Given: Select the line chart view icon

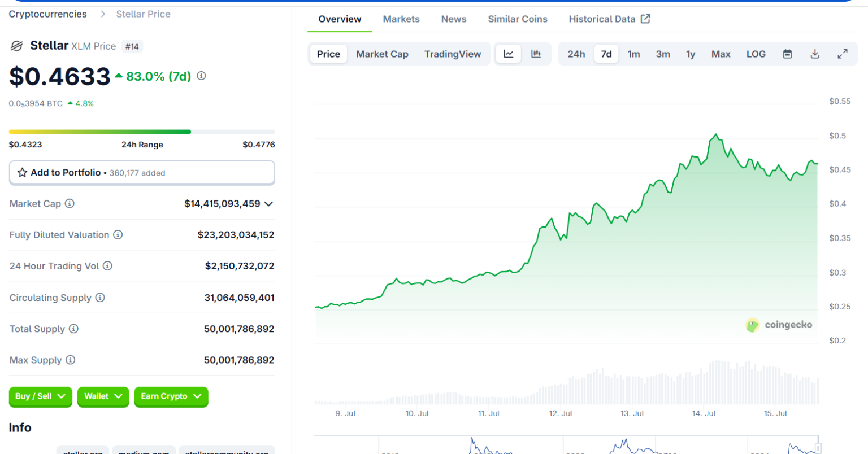Looking at the screenshot, I should click(x=508, y=53).
